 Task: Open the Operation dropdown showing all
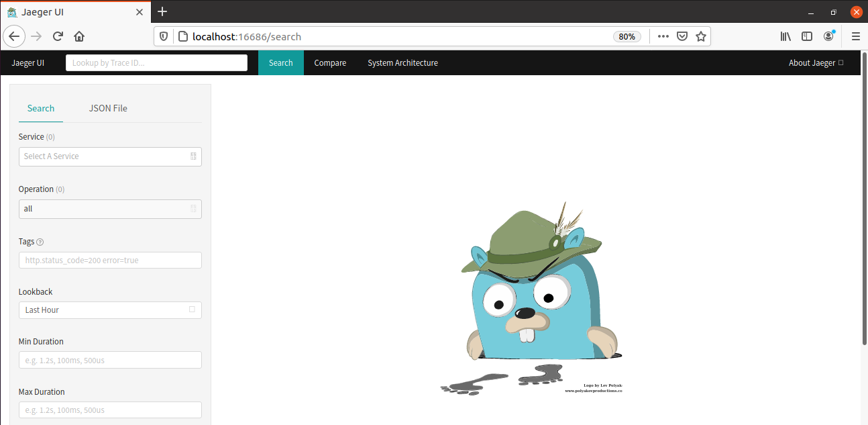click(110, 209)
